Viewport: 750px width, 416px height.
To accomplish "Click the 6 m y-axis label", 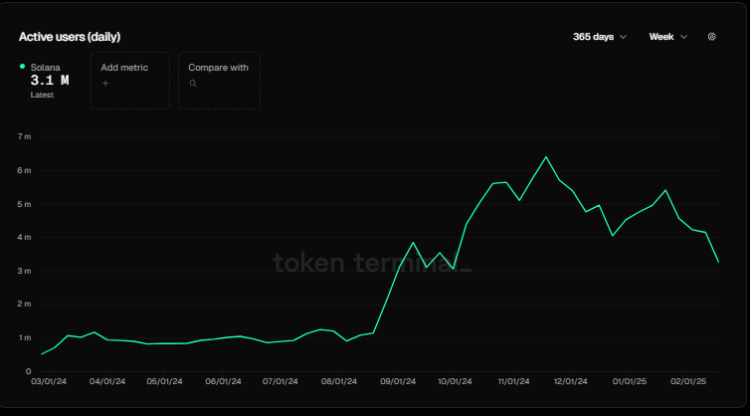I will tap(24, 171).
